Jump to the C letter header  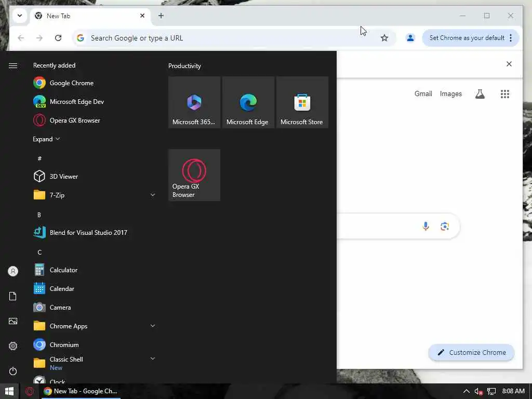click(39, 252)
